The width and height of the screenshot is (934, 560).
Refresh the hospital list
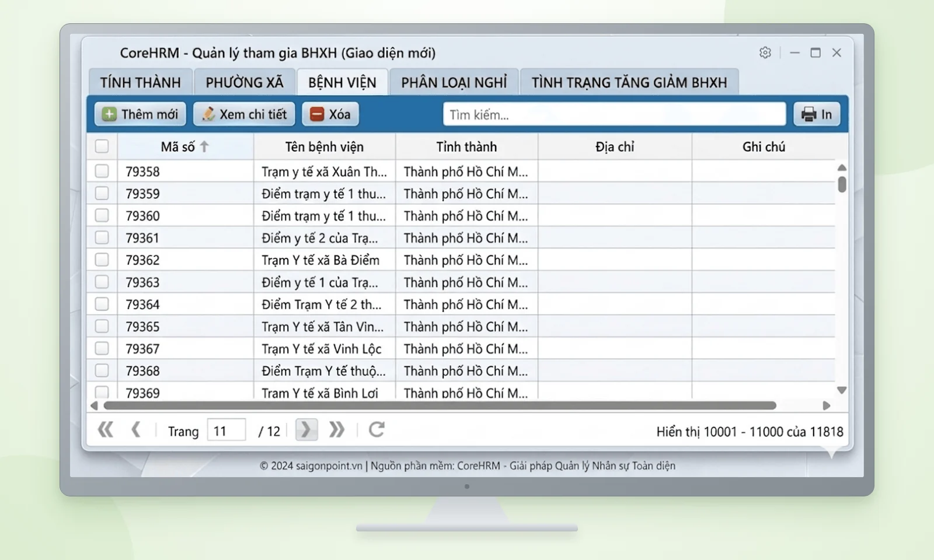377,430
